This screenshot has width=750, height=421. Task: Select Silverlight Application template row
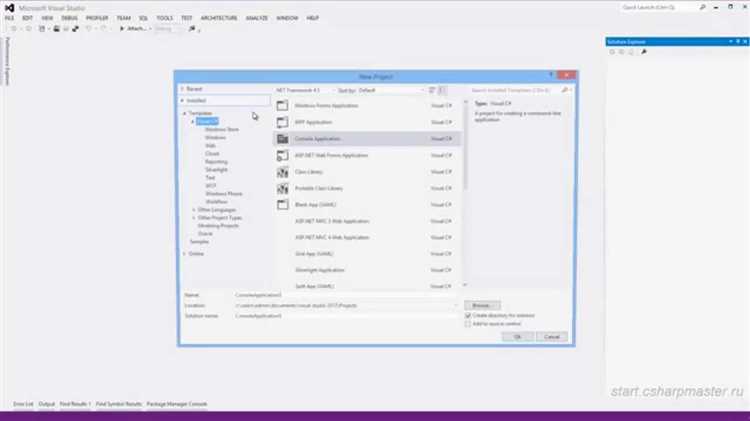(367, 270)
